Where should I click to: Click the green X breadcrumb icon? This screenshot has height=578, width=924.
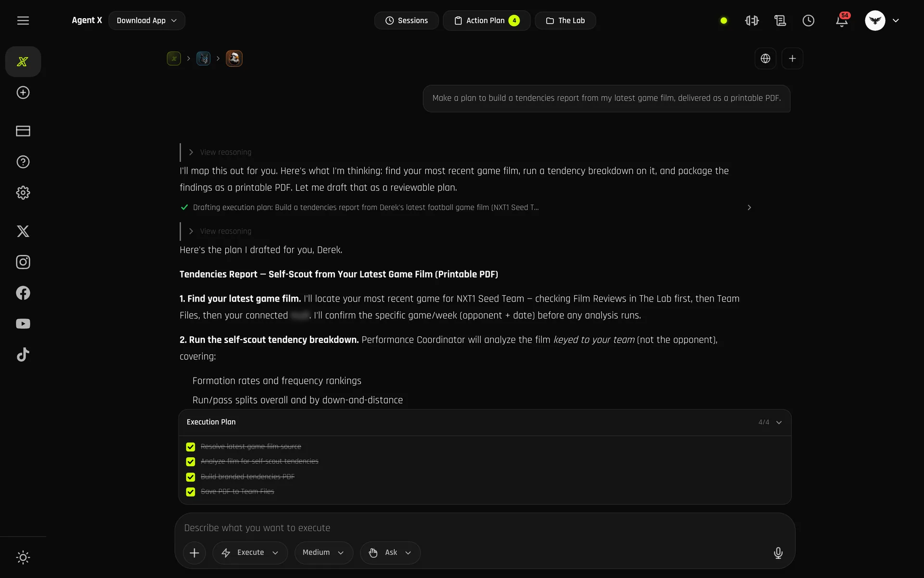point(174,58)
